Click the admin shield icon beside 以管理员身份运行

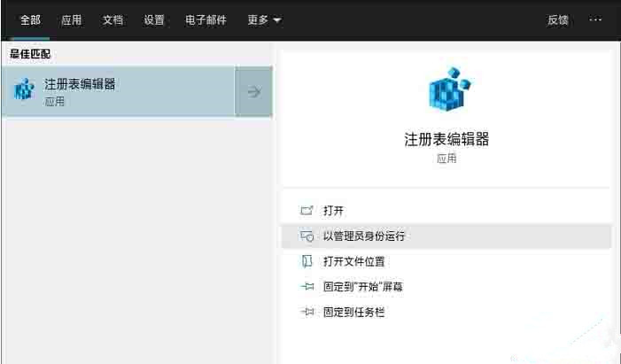coord(307,236)
